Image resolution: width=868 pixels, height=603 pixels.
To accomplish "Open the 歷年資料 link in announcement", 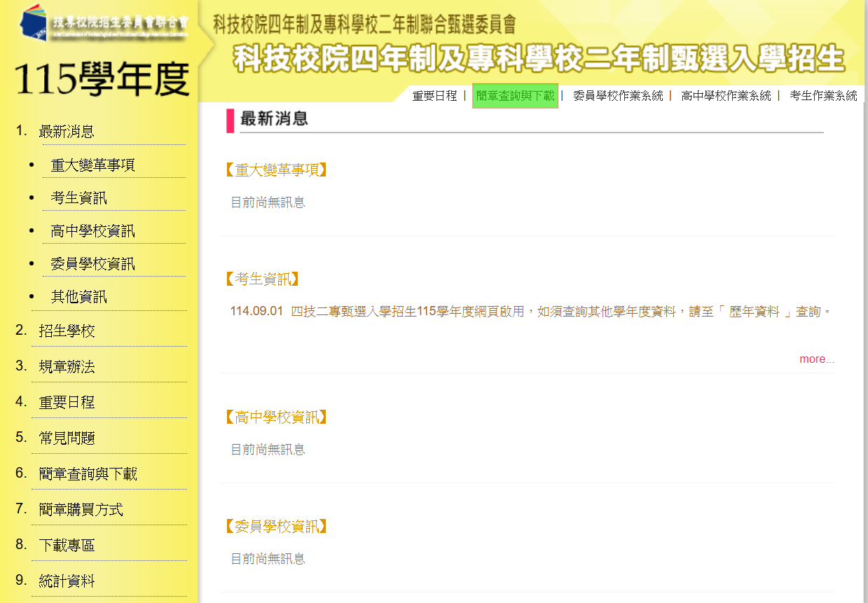I will coord(754,312).
